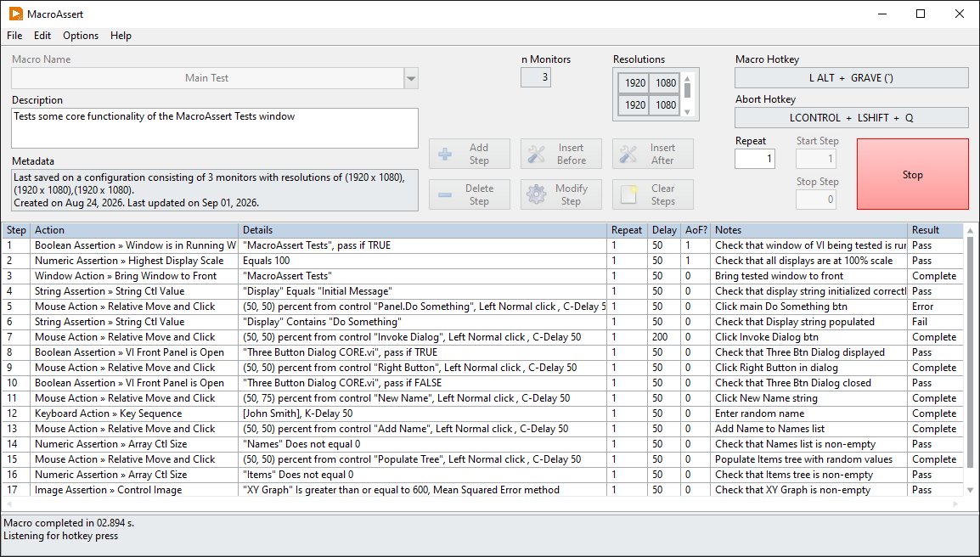Viewport: 980px width, 557px height.
Task: Click the gear icon on Modify Step
Action: (x=536, y=194)
